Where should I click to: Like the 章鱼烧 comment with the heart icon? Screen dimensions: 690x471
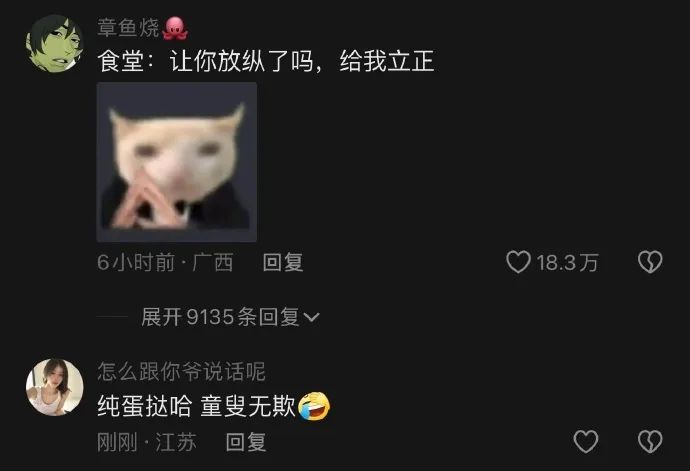click(x=518, y=262)
